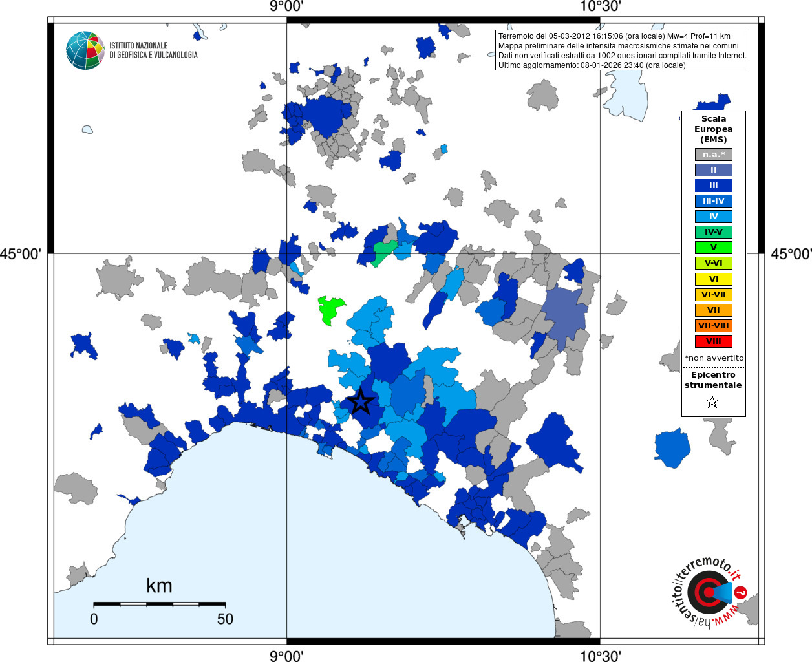Click the epicenter star in legend
This screenshot has height=662, width=812.
(712, 402)
